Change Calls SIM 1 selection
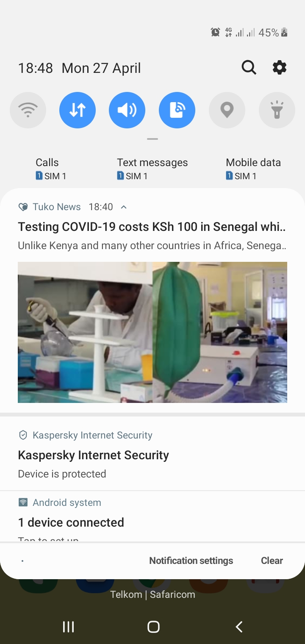 [x=51, y=169]
